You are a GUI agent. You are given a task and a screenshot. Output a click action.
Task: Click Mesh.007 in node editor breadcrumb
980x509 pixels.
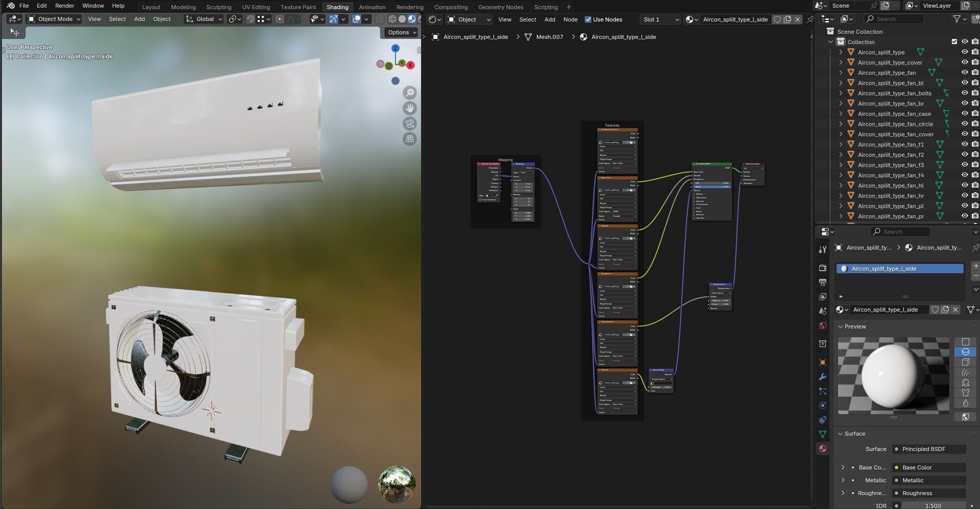coord(549,37)
